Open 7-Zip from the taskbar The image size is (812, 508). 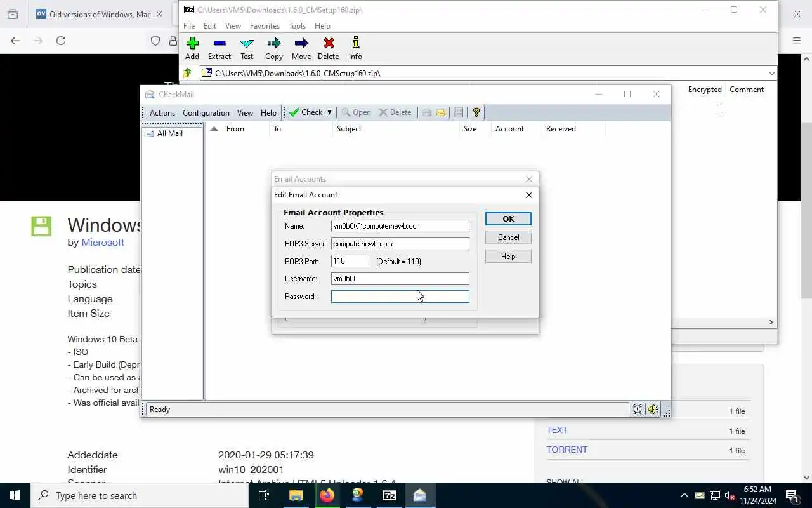pos(390,495)
